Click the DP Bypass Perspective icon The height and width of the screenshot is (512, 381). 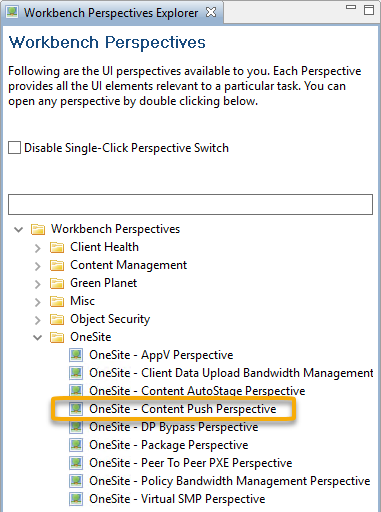tap(76, 427)
